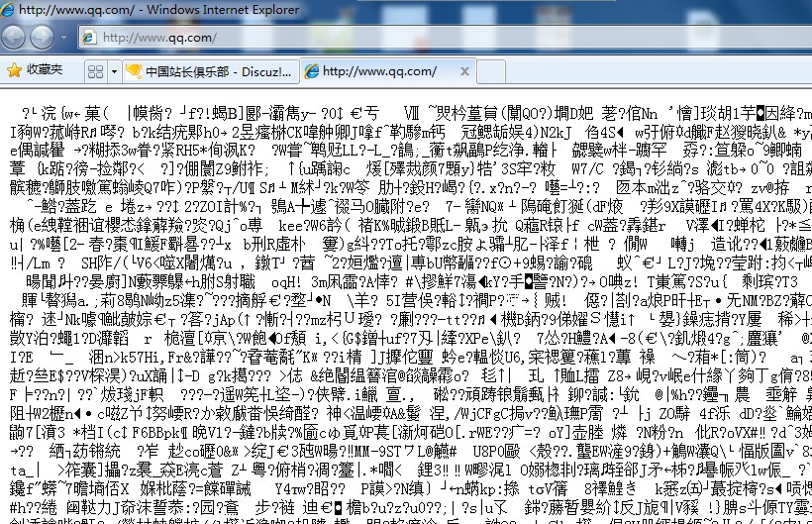Click the IE icon on the qq.com tab
The height and width of the screenshot is (524, 812).
point(312,71)
